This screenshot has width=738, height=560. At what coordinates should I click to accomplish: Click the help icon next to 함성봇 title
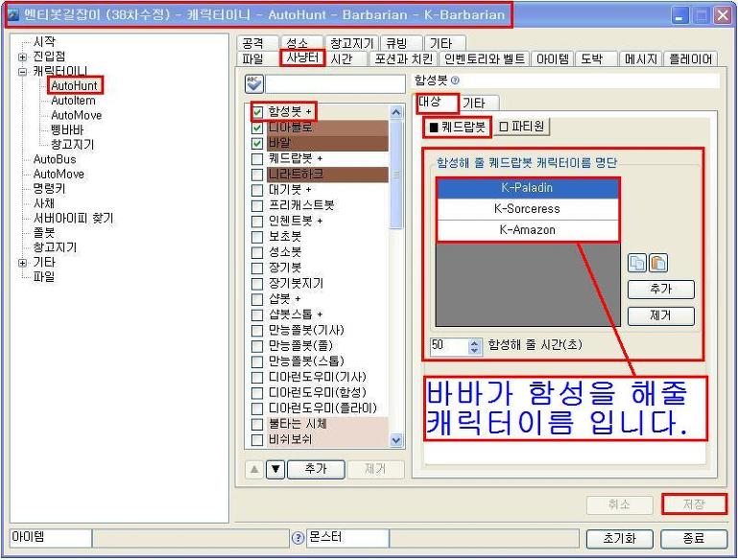455,81
